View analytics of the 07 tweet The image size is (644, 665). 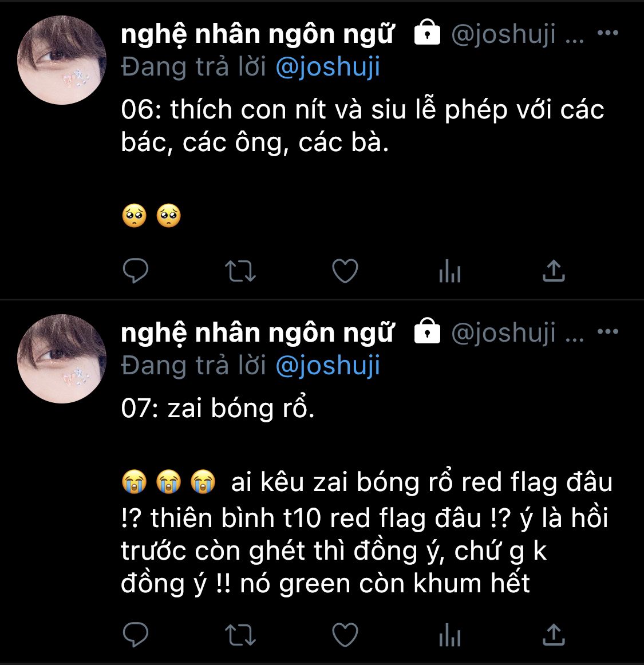pyautogui.click(x=450, y=635)
